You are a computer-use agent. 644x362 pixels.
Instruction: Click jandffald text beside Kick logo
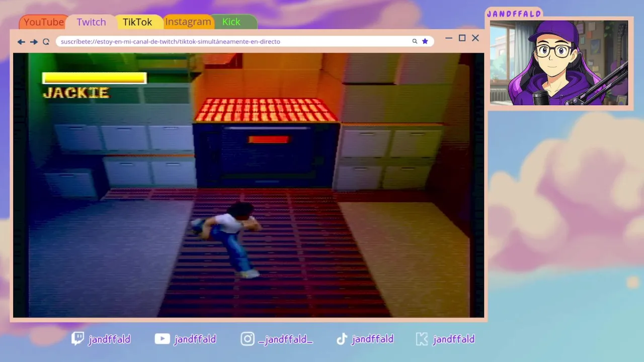coord(454,339)
